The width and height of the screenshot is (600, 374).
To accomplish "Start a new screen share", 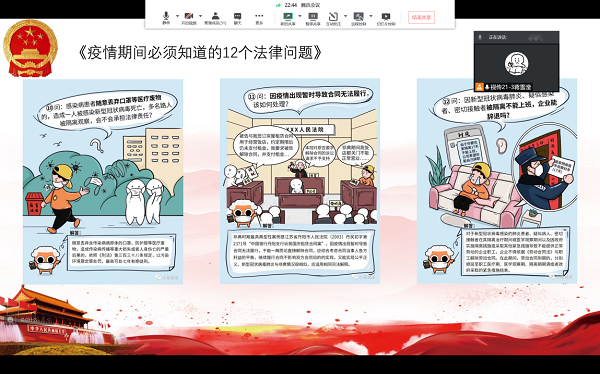I will pyautogui.click(x=288, y=18).
